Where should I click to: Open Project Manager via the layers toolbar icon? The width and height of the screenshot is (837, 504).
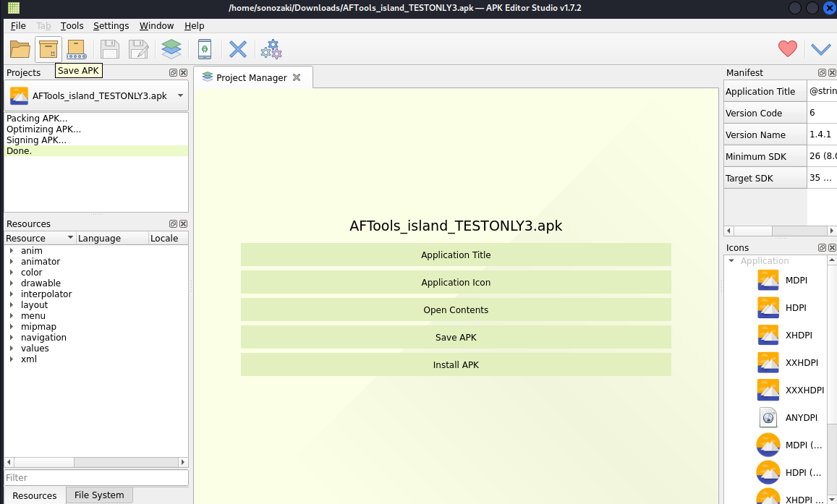(171, 50)
